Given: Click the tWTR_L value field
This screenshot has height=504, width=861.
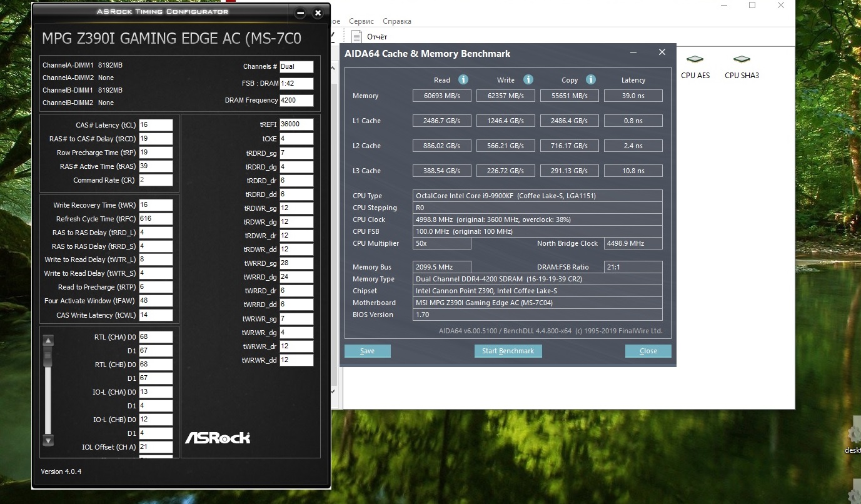Looking at the screenshot, I should click(x=156, y=260).
